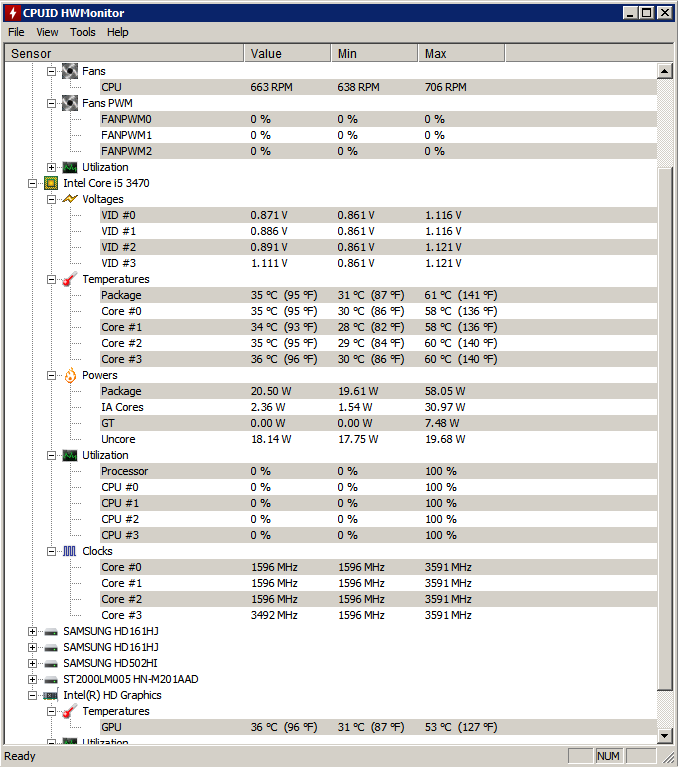This screenshot has height=768, width=678.
Task: Select the Uncore power row
Action: [378, 439]
